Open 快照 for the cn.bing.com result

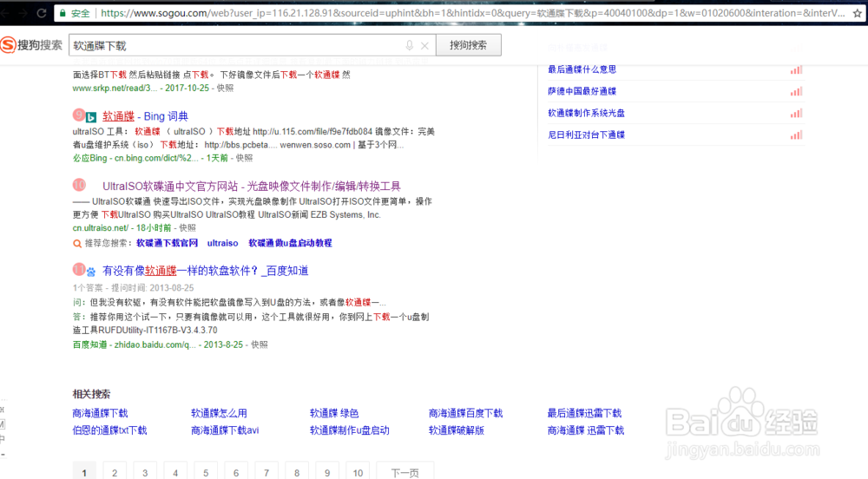244,158
